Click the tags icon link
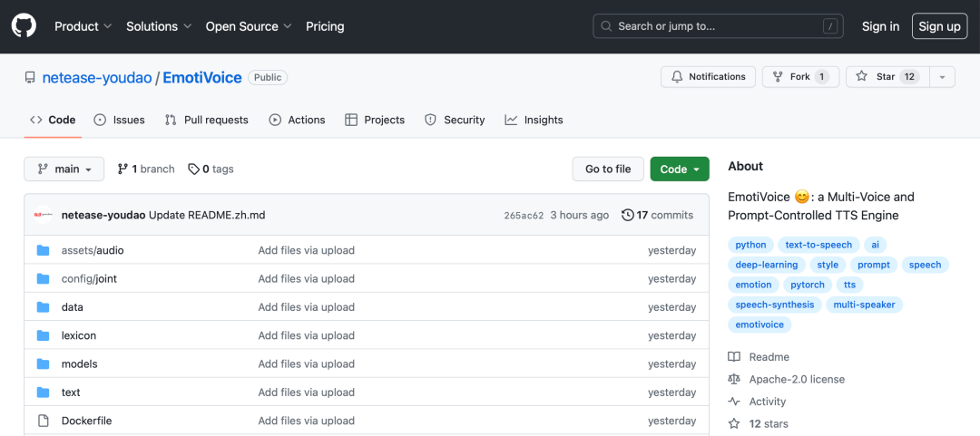 (x=193, y=170)
